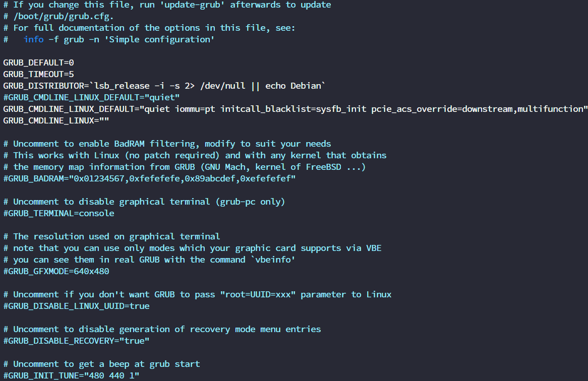Place cursor on #GRUB_TERMINAL=console line
588x381 pixels.
(x=59, y=213)
